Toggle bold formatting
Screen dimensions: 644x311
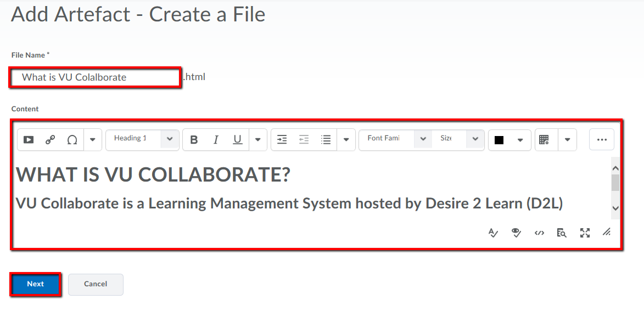pos(194,140)
